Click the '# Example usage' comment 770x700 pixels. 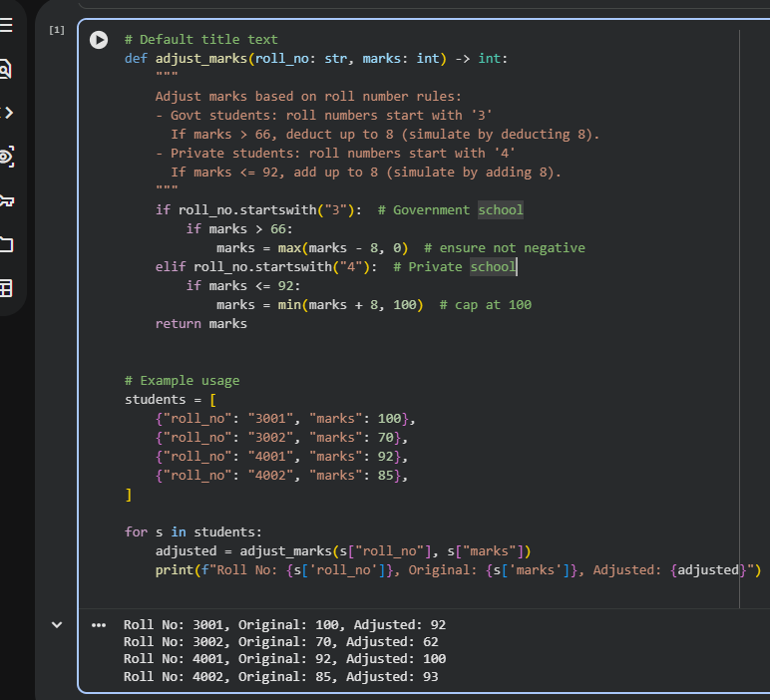pyautogui.click(x=183, y=381)
